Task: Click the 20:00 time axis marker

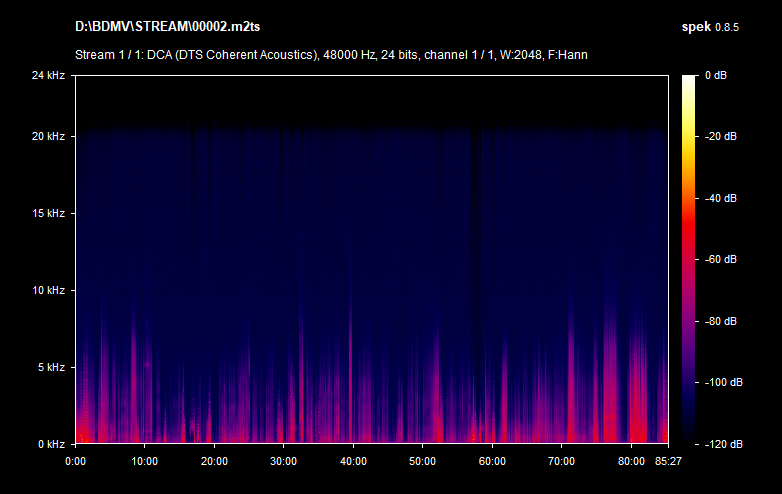Action: click(x=214, y=462)
